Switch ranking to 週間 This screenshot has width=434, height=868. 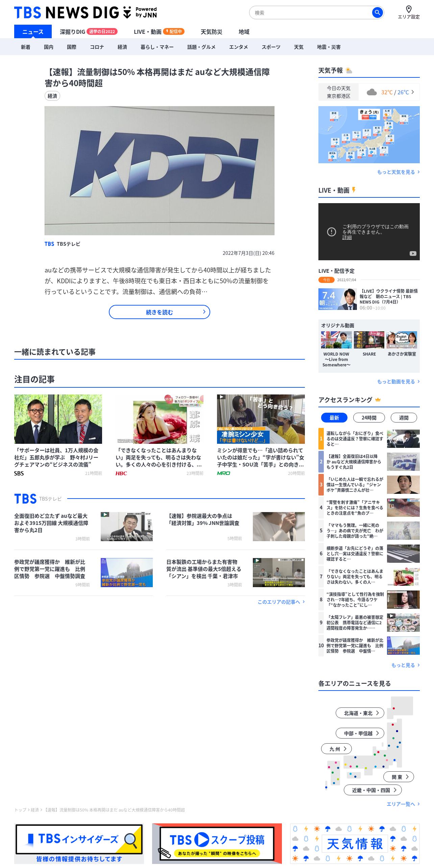tap(404, 418)
